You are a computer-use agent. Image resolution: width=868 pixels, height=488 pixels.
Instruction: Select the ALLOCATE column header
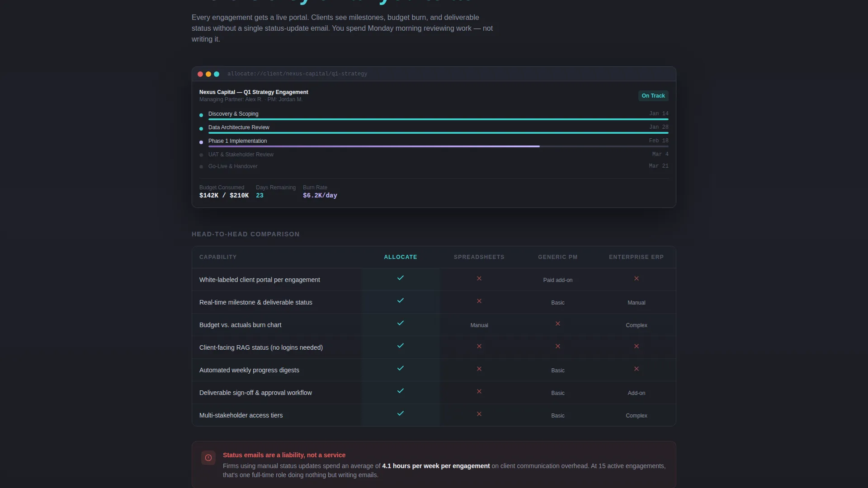coord(401,257)
